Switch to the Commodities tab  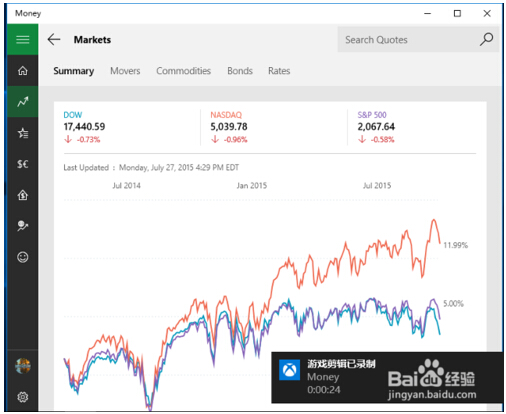click(183, 71)
